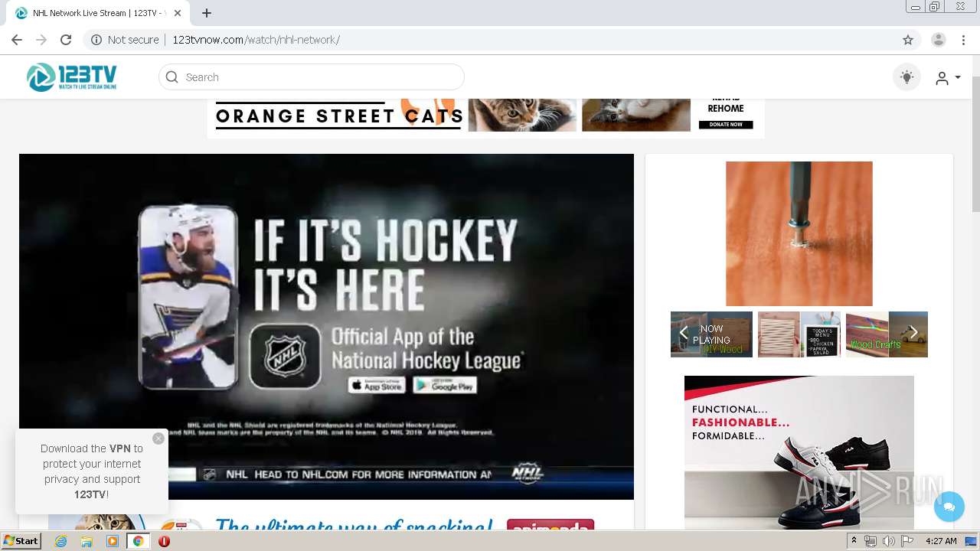This screenshot has height=551, width=980.
Task: Reload the page
Action: tap(66, 40)
